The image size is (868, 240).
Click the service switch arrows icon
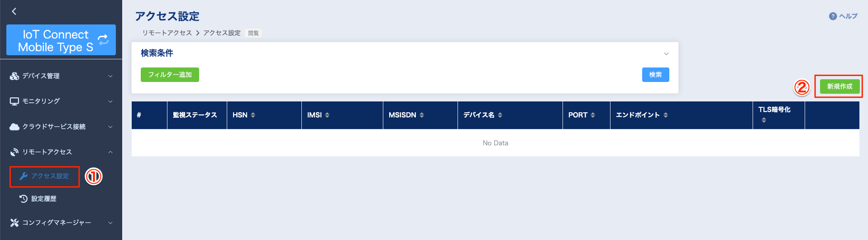(x=103, y=40)
